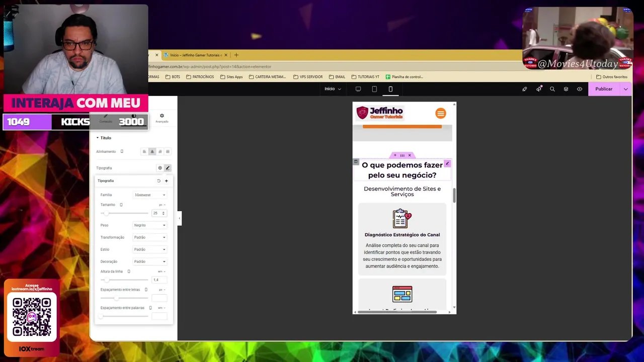Collapse the Elementor side panel arrow
Screen dimensions: 644x362
tap(180, 218)
